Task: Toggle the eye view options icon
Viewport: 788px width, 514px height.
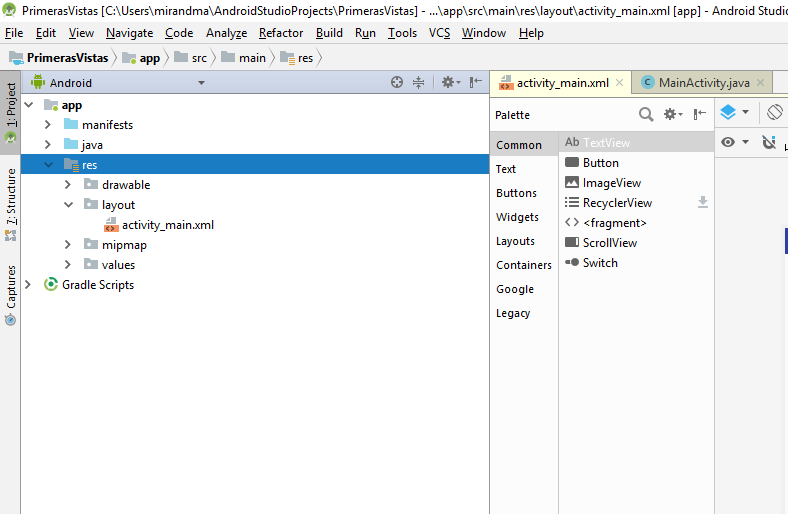Action: [729, 143]
